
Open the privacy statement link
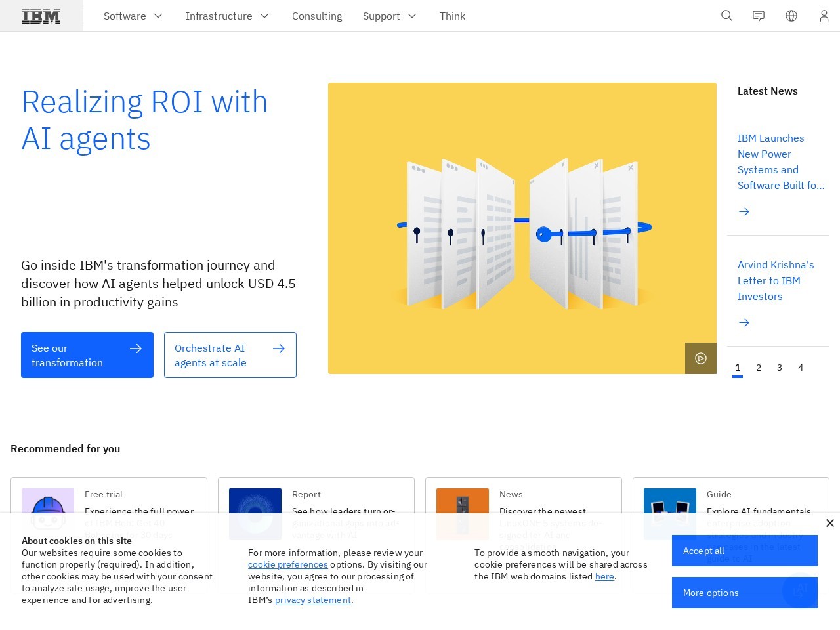(x=313, y=600)
